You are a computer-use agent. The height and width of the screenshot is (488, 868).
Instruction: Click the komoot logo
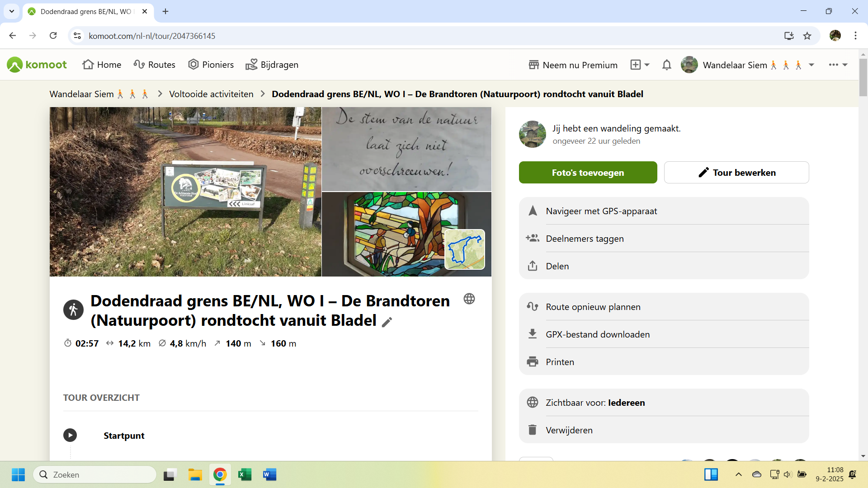(x=37, y=65)
